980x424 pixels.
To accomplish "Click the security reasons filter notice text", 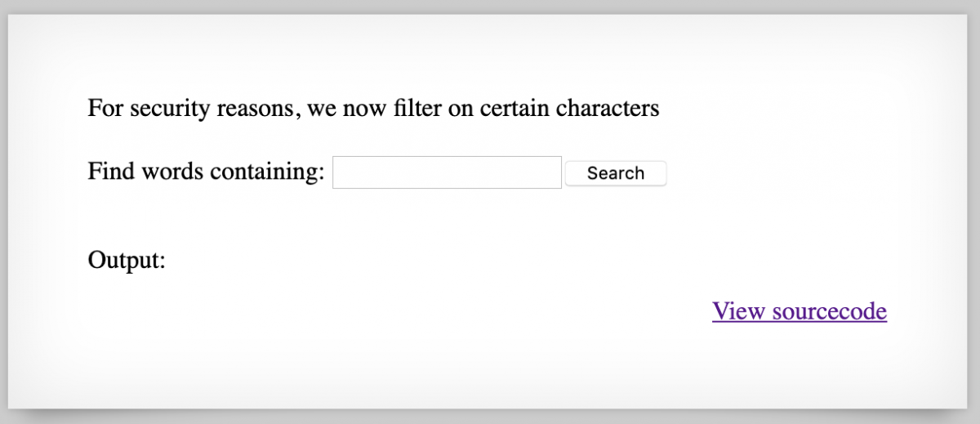I will click(373, 108).
